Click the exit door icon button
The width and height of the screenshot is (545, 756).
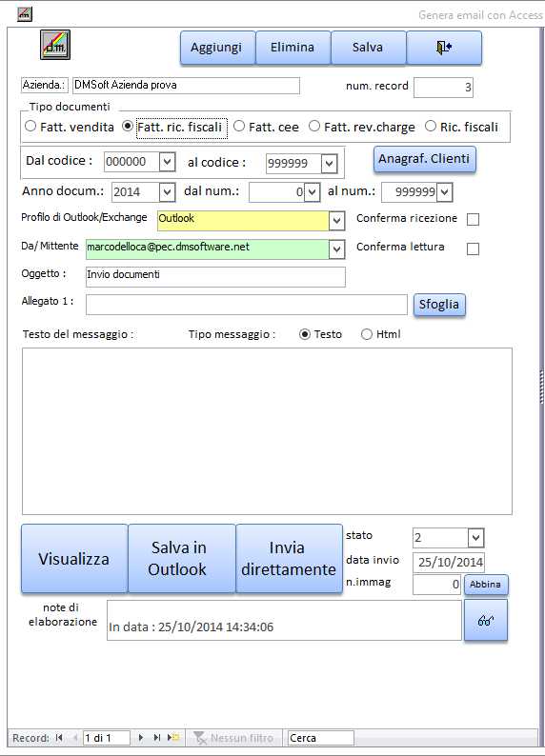click(444, 48)
